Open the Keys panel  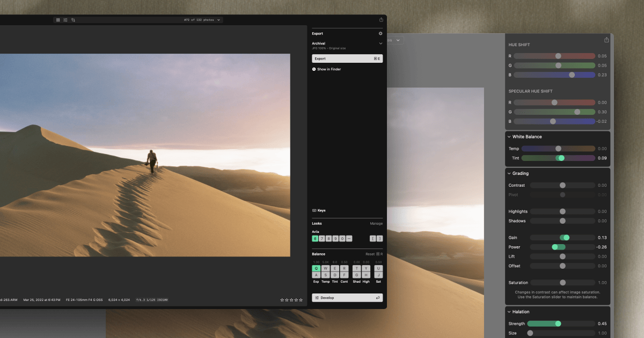click(x=319, y=210)
